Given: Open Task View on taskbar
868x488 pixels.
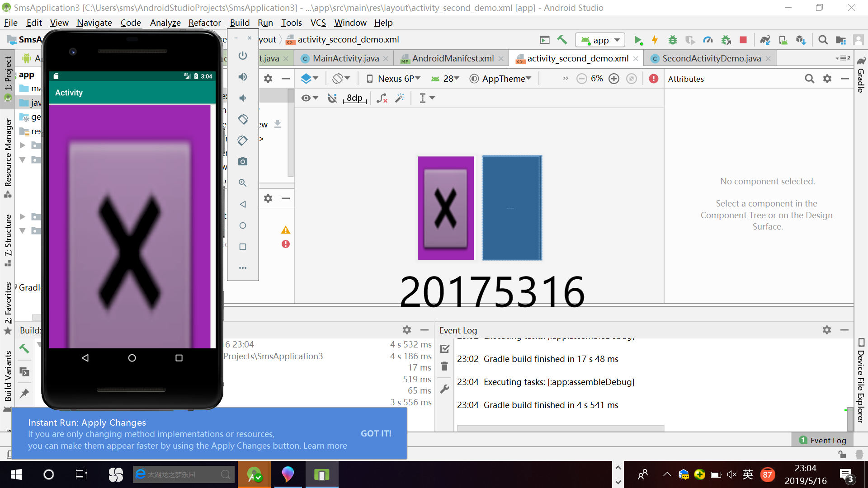Looking at the screenshot, I should pos(81,474).
